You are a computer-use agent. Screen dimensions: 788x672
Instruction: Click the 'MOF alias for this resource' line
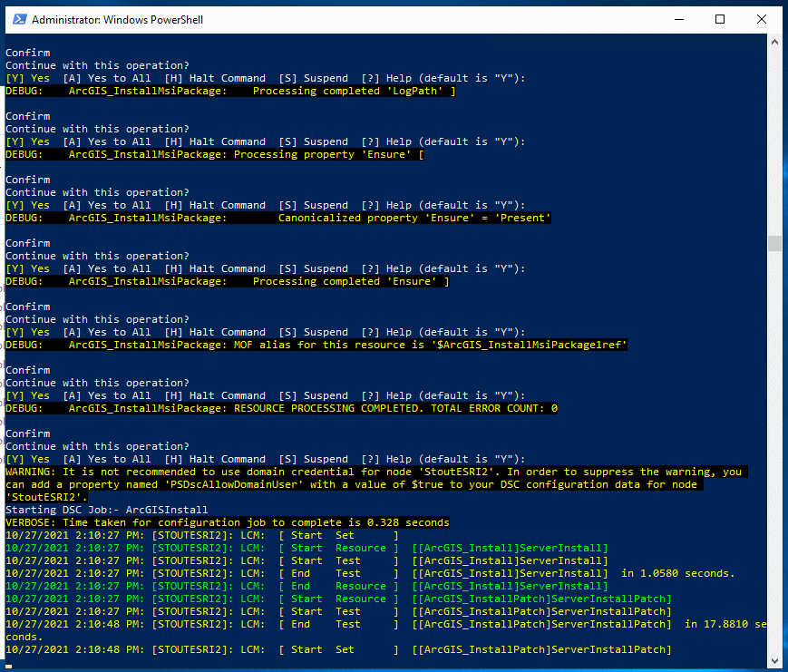[316, 345]
